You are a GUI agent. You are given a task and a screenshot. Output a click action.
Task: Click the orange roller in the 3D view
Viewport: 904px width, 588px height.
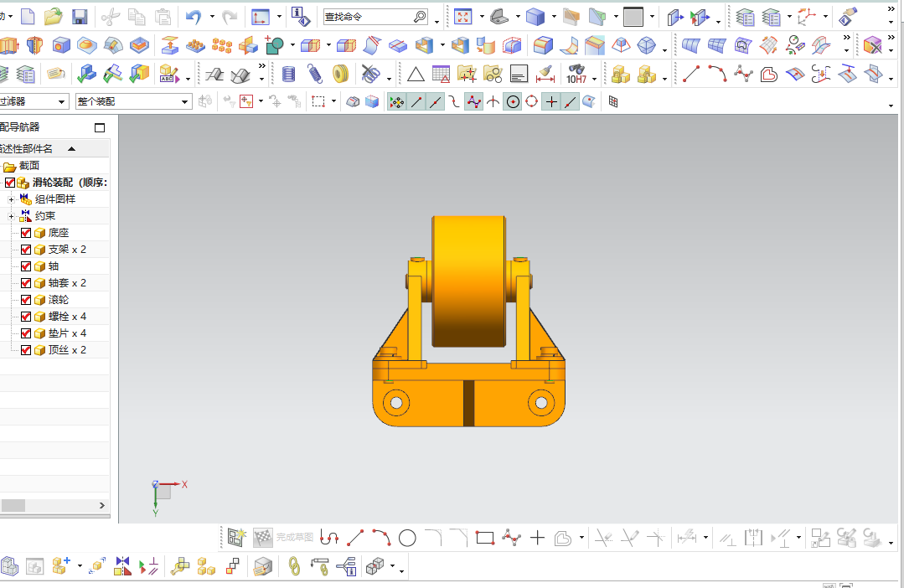(x=468, y=281)
